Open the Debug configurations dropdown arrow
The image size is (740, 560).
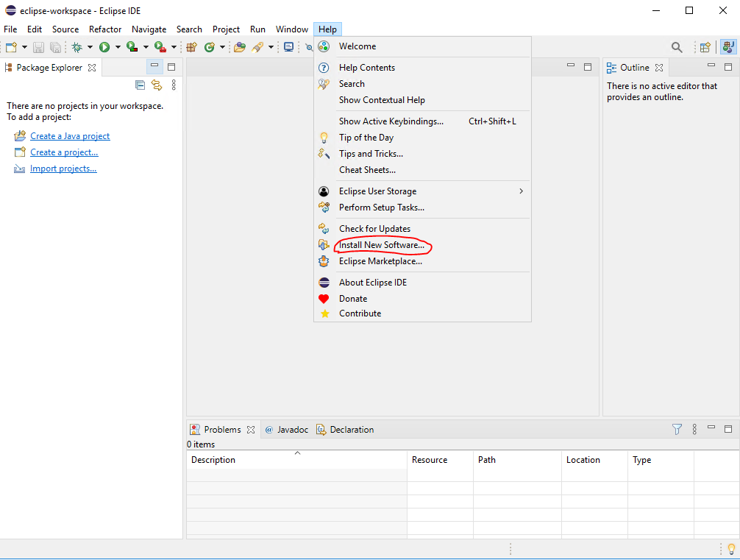click(90, 47)
